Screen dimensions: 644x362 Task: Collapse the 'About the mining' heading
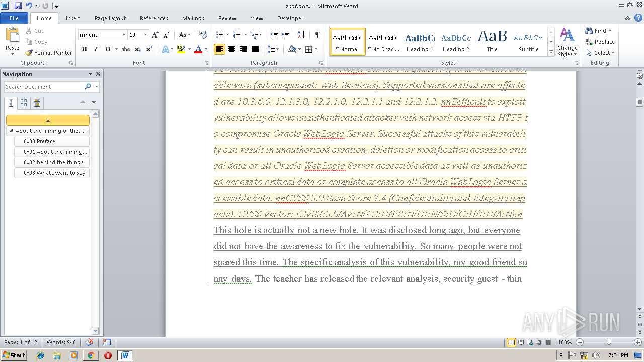click(12, 131)
